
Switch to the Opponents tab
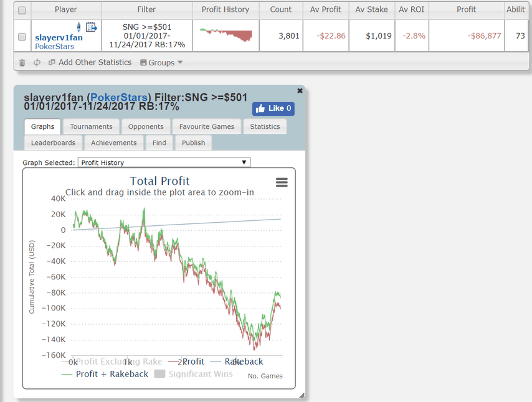tap(146, 126)
